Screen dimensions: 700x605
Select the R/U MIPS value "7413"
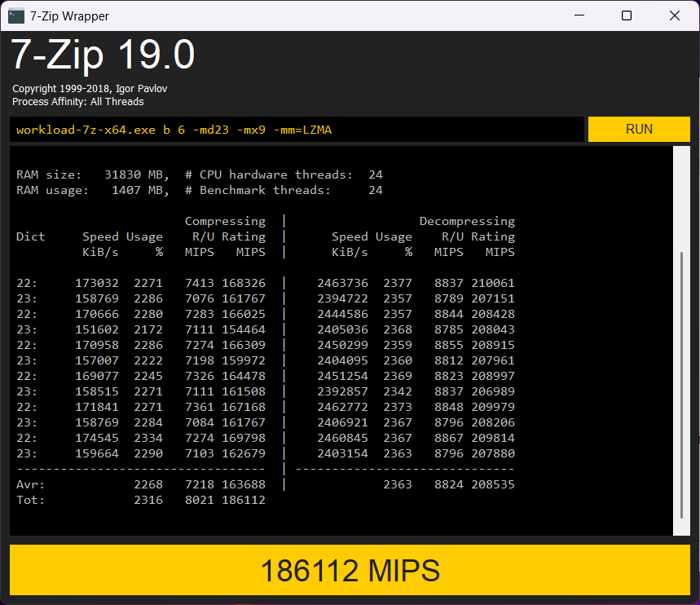[200, 283]
